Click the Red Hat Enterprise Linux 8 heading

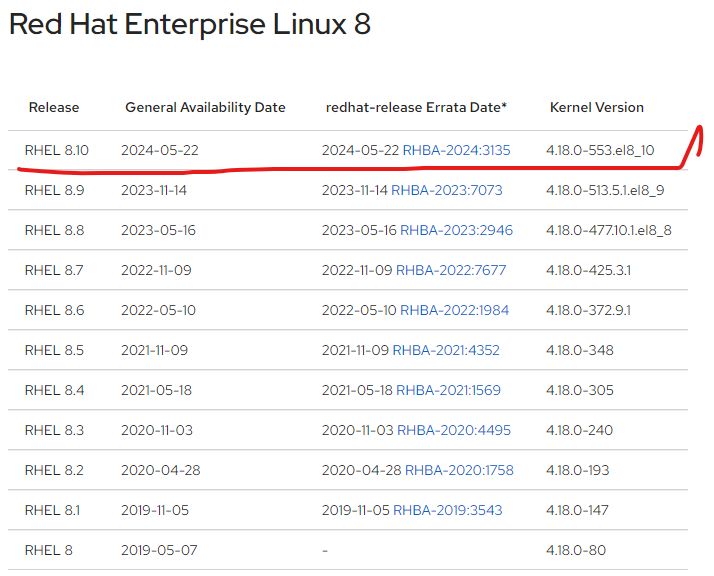(190, 24)
